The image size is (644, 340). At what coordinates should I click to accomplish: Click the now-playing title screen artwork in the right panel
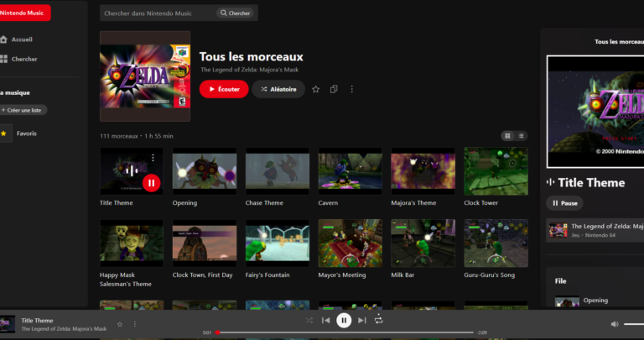595,112
